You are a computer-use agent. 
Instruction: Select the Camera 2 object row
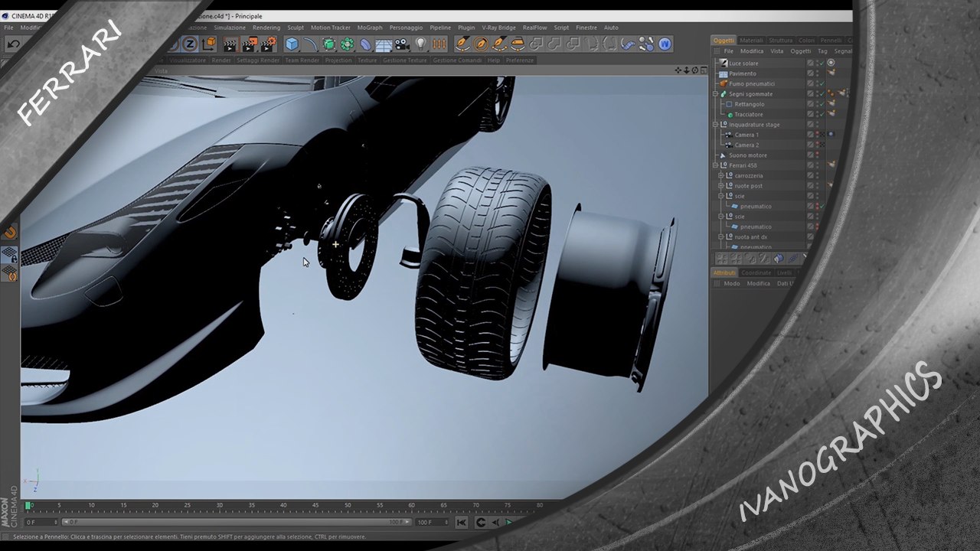point(746,145)
